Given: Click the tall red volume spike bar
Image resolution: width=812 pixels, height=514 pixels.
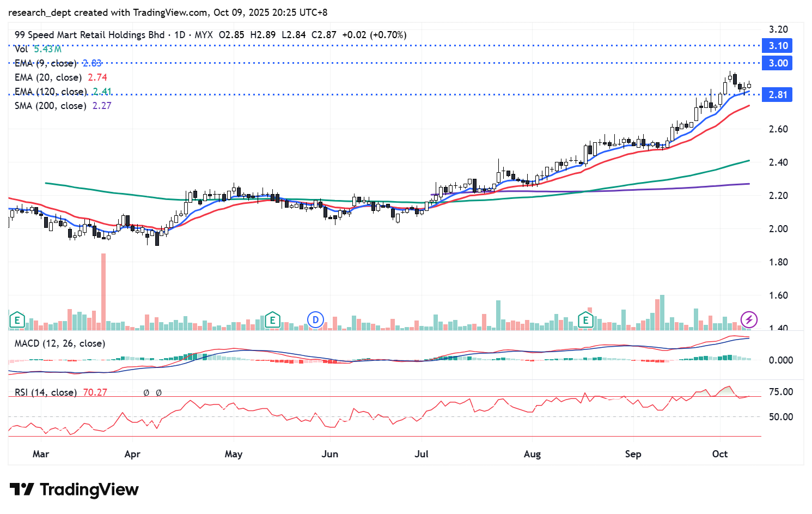Looking at the screenshot, I should tap(103, 291).
